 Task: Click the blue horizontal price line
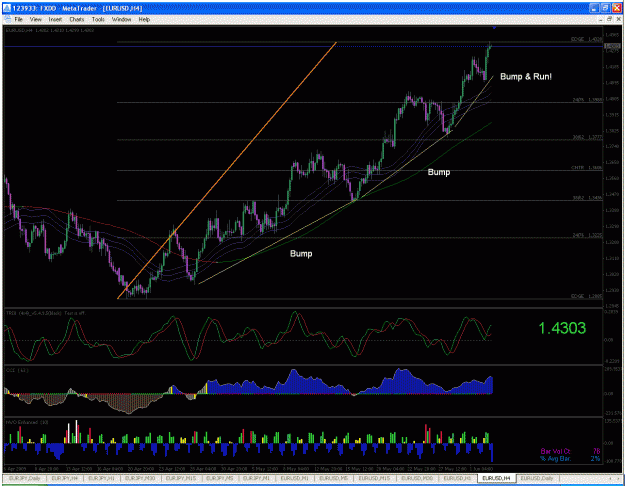tap(303, 47)
